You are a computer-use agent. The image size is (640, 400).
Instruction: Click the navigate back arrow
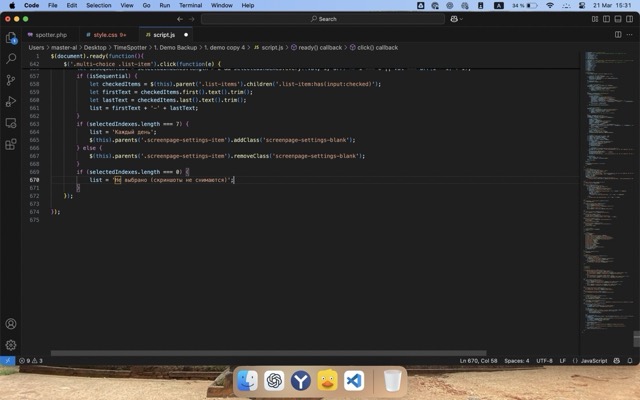pyautogui.click(x=180, y=18)
